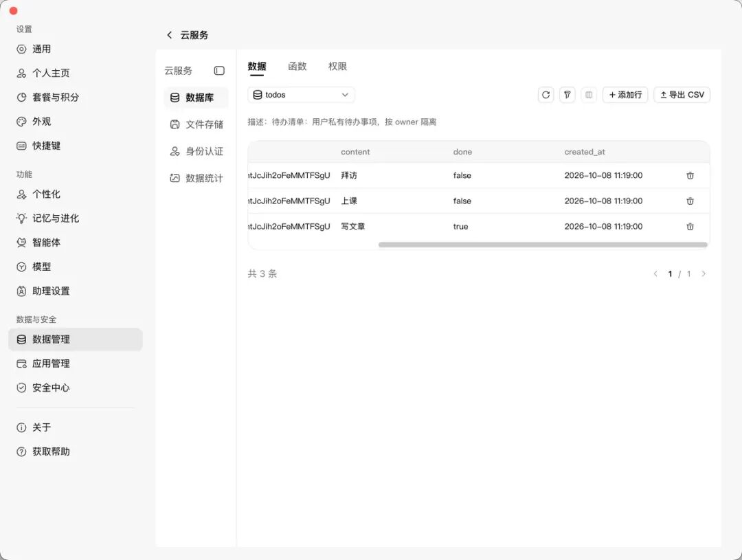Go to next page arrow
Viewport: 742px width, 560px height.
pyautogui.click(x=704, y=273)
